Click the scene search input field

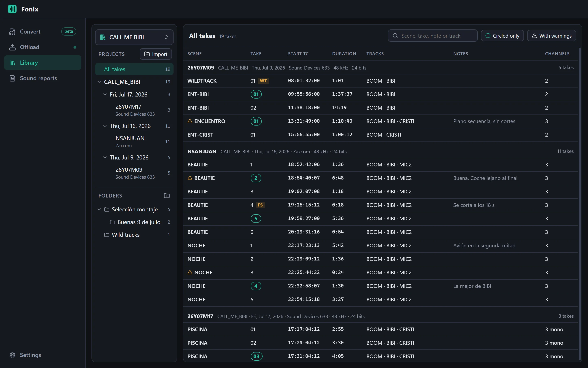[x=432, y=36]
